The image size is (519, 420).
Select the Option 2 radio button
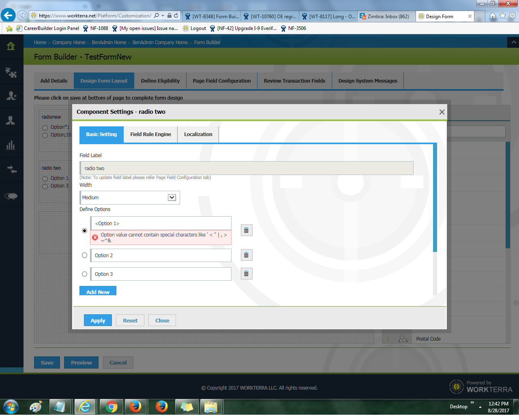pos(84,256)
